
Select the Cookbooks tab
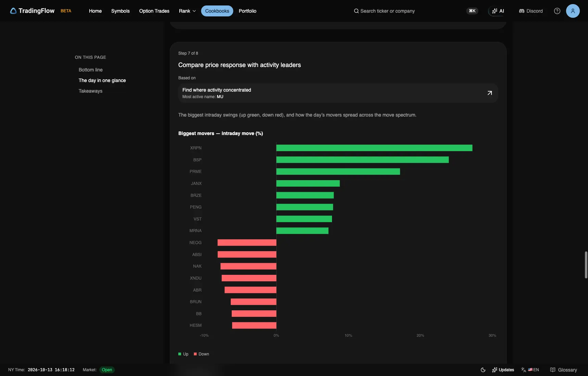point(217,11)
